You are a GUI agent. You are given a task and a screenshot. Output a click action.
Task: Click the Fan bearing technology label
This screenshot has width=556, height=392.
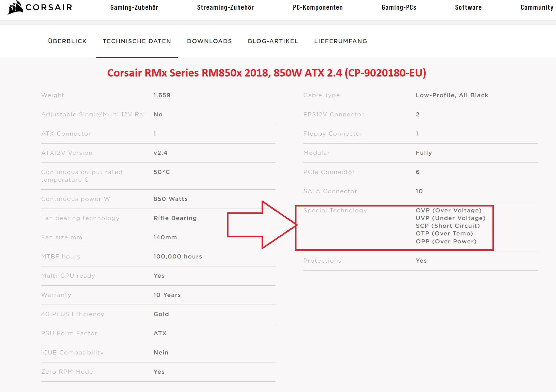pyautogui.click(x=80, y=218)
